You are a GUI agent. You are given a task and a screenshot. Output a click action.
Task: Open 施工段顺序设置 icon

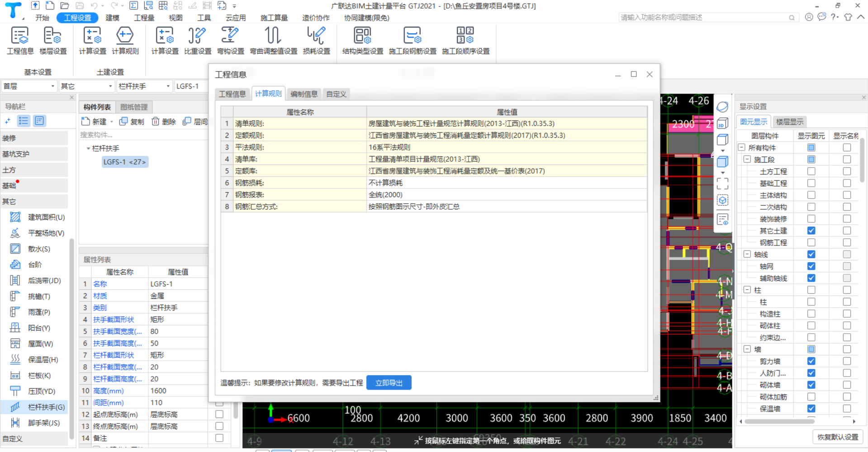465,41
